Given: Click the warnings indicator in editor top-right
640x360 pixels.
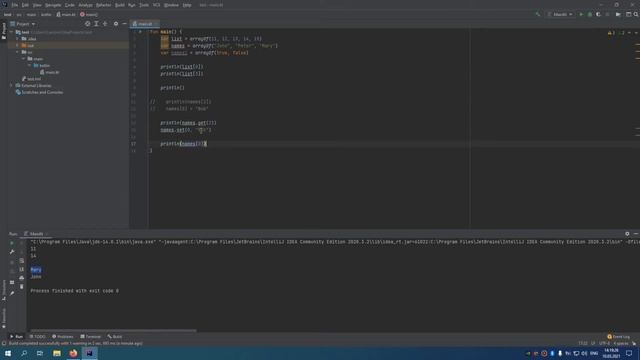Looking at the screenshot, I should [x=611, y=33].
